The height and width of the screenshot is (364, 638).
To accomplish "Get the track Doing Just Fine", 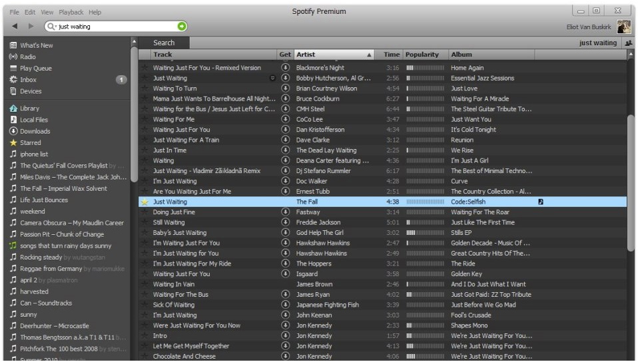I will 286,212.
